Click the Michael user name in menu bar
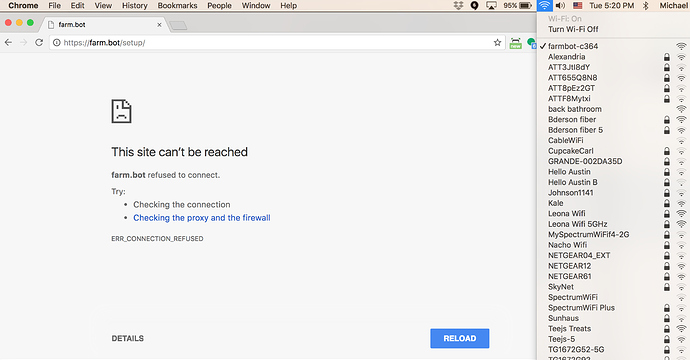 (x=673, y=5)
